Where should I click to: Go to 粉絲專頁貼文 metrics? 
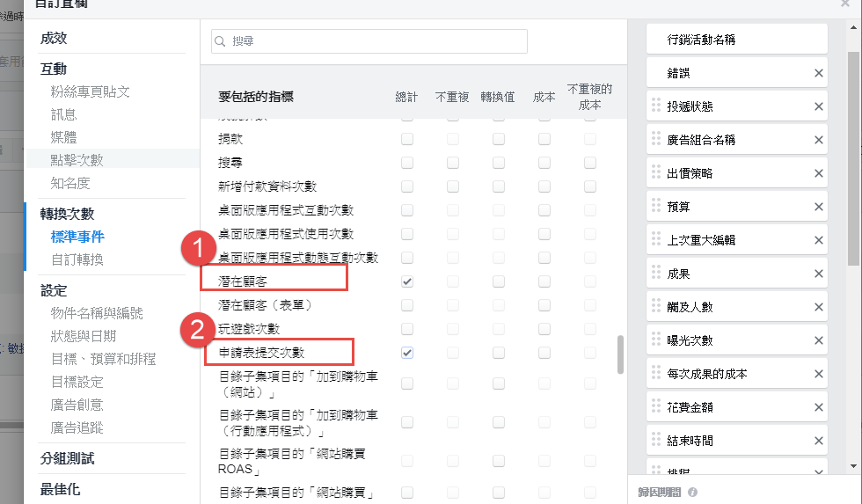[x=91, y=91]
